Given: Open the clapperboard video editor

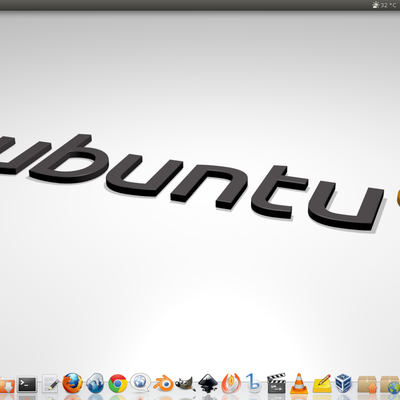Looking at the screenshot, I should 276,383.
